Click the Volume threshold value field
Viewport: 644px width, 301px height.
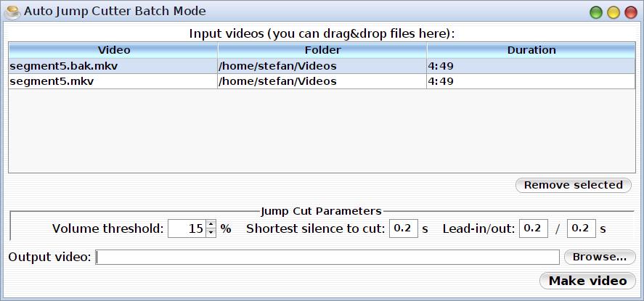pos(187,228)
